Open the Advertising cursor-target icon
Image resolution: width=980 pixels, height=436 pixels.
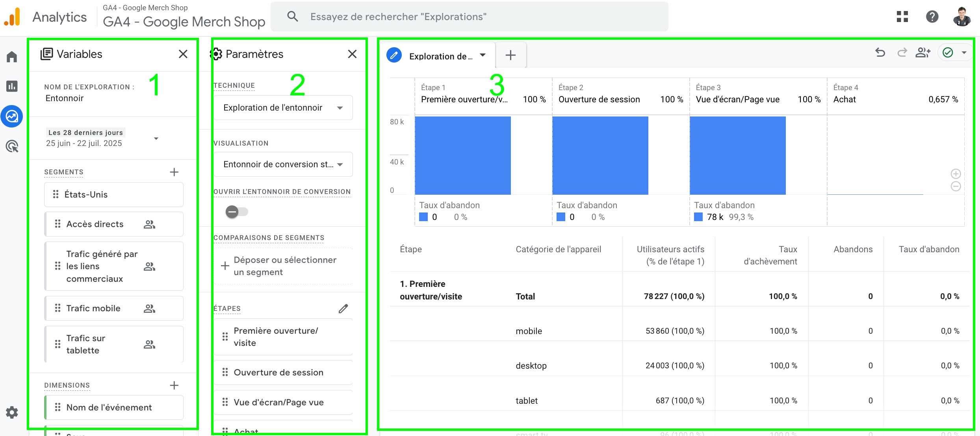point(12,146)
